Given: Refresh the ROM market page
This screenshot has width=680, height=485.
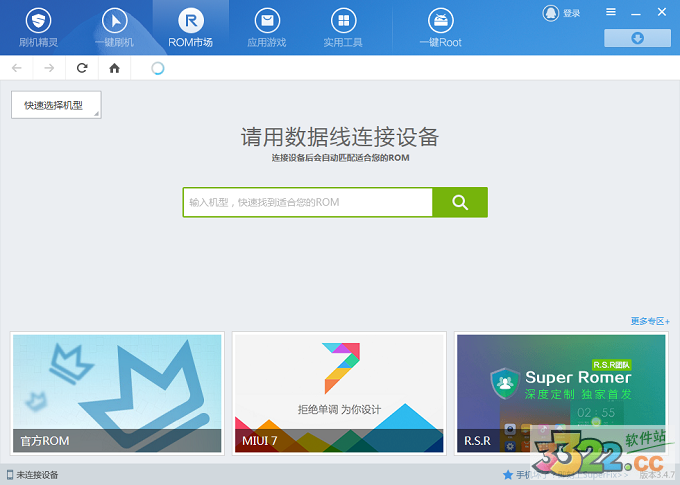Looking at the screenshot, I should click(82, 68).
